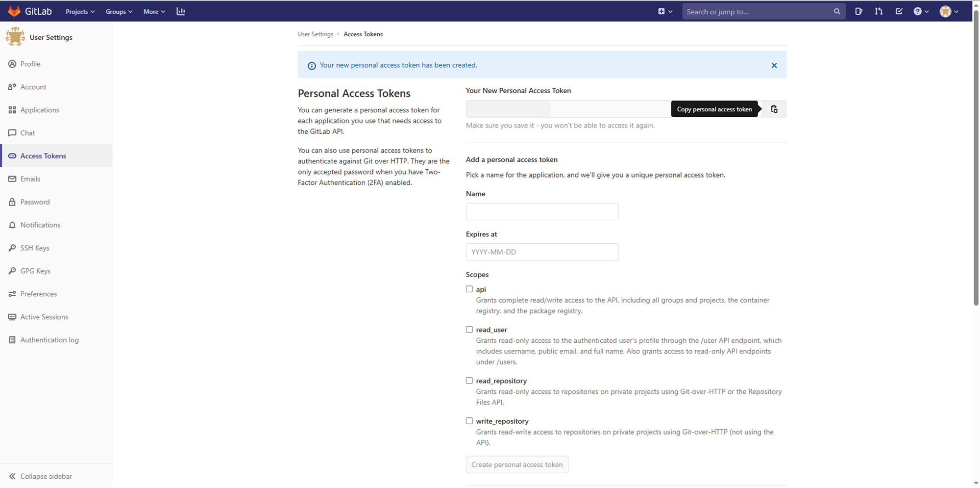The width and height of the screenshot is (980, 488).
Task: Enable the read_repository scope checkbox
Action: pos(469,381)
